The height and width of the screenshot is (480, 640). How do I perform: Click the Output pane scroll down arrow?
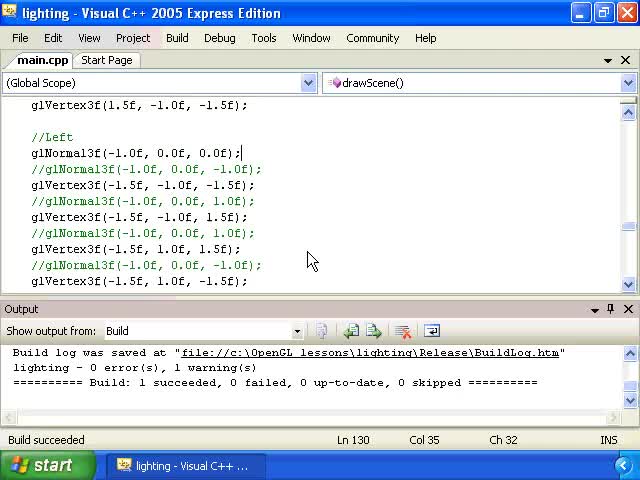point(630,401)
